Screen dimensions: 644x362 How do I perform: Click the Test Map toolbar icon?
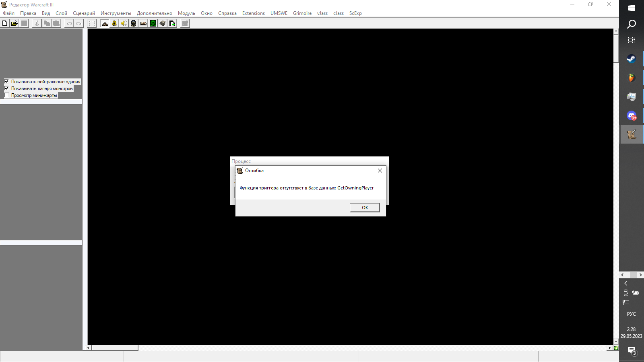185,23
